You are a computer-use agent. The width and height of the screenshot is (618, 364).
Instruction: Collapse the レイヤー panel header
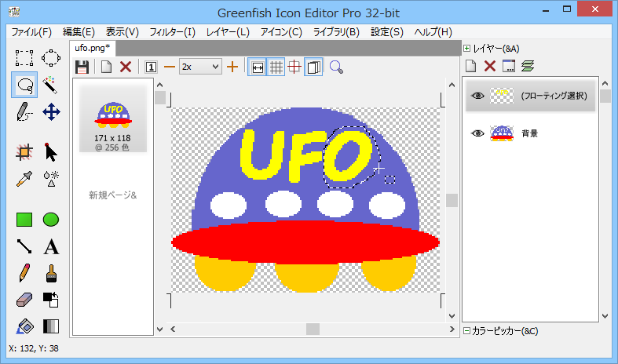coord(467,49)
